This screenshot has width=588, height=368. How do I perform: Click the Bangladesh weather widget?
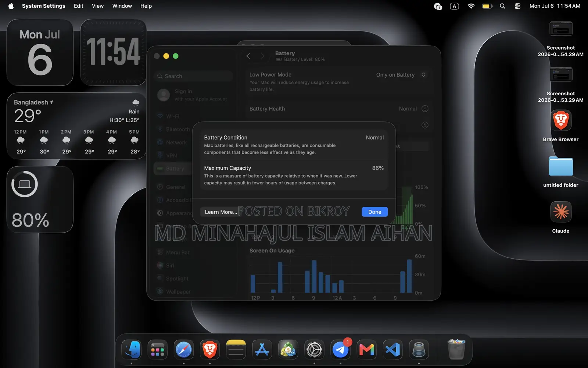(x=76, y=126)
